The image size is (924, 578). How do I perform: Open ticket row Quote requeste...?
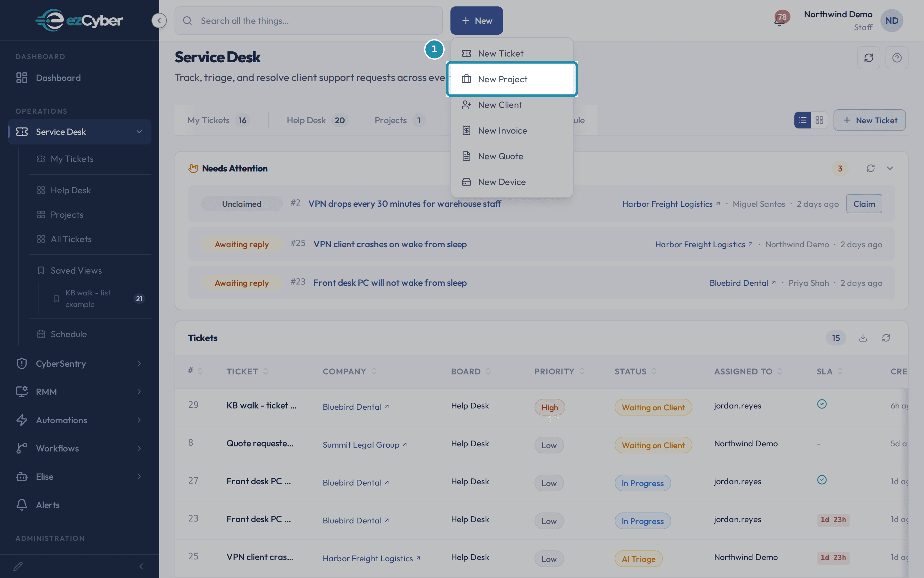coord(260,443)
